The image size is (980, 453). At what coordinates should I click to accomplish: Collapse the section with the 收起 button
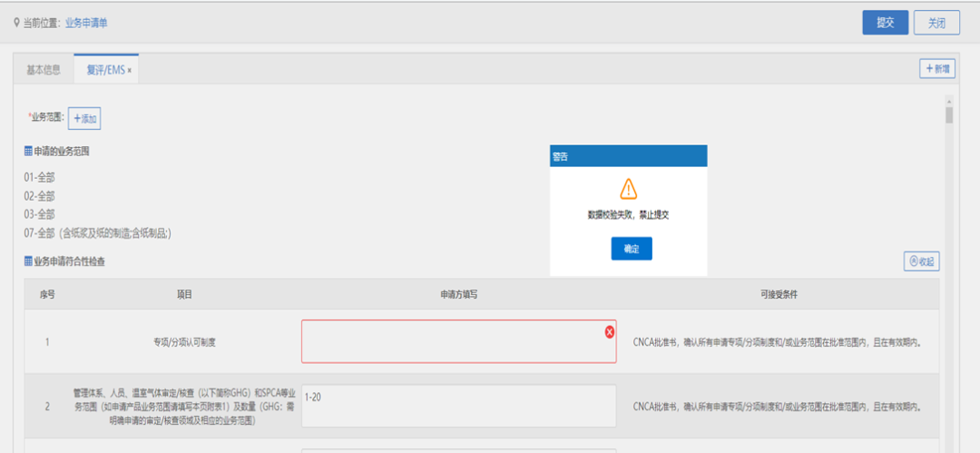[x=921, y=261]
